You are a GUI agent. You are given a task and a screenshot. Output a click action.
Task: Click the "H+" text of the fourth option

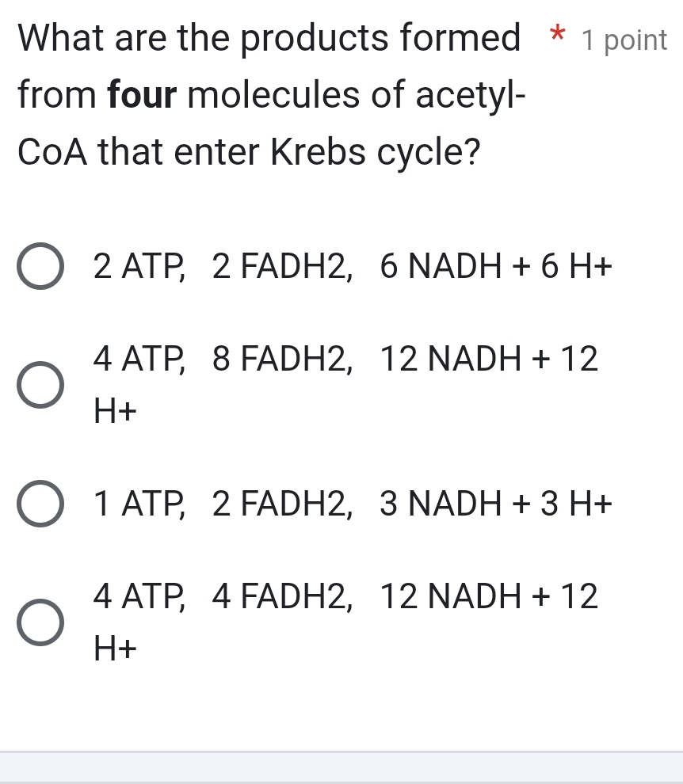coord(115,648)
